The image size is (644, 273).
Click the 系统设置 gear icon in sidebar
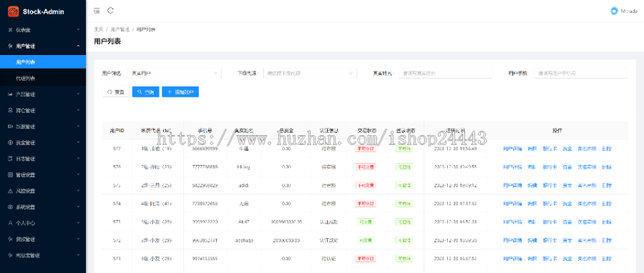[x=11, y=207]
